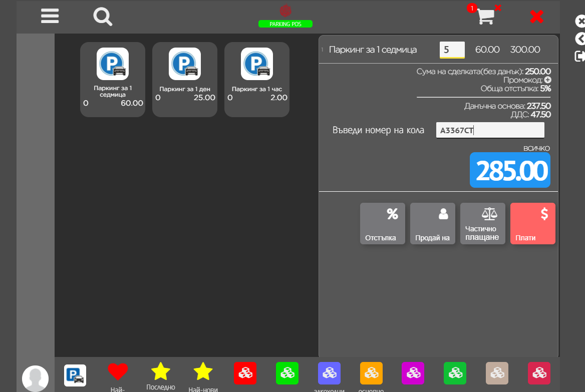Click the plus icon next to Промокод
585x392 pixels.
pos(547,80)
